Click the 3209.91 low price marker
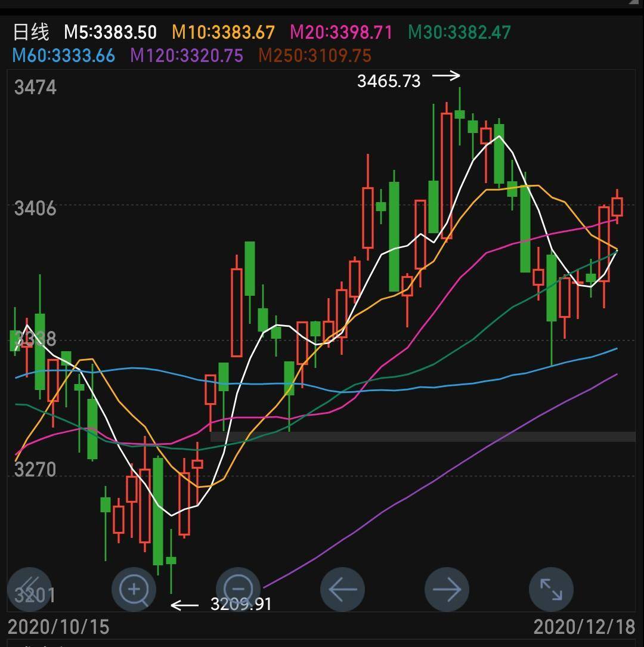This screenshot has height=647, width=644. click(241, 604)
